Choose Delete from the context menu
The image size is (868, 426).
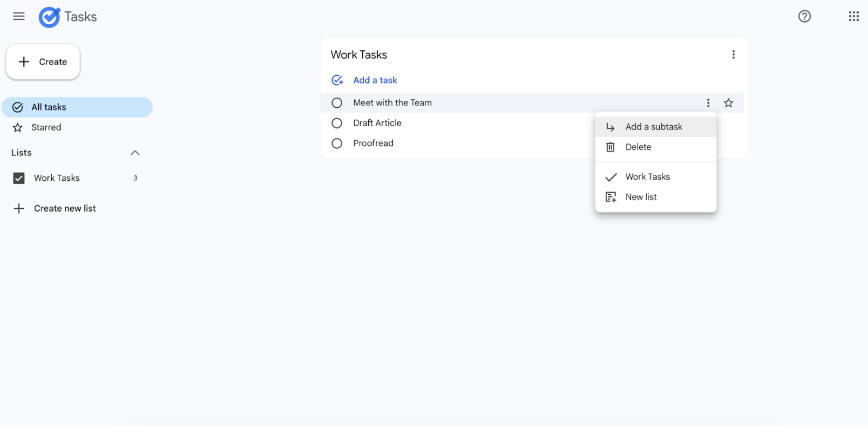pos(656,147)
